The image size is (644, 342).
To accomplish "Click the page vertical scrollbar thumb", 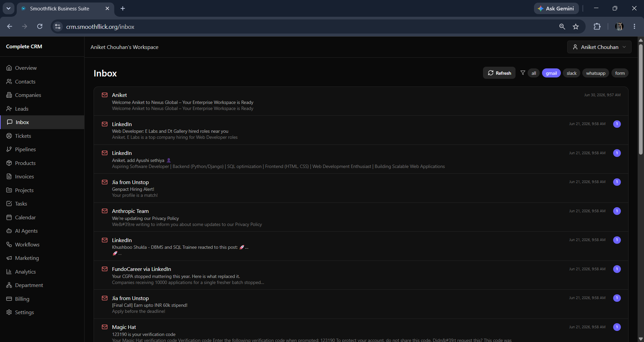I will (641, 99).
